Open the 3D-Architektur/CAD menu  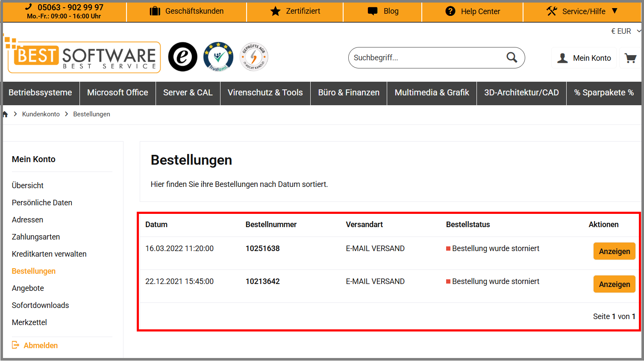521,93
